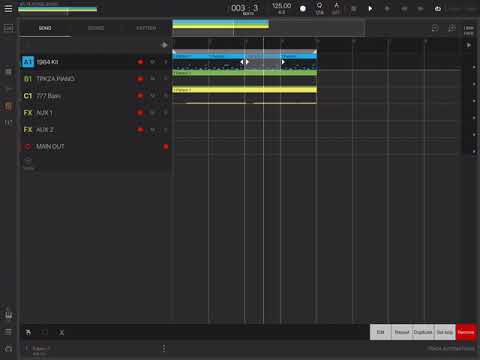Open the hamburger main menu
This screenshot has width=480, height=360.
coord(8,8)
